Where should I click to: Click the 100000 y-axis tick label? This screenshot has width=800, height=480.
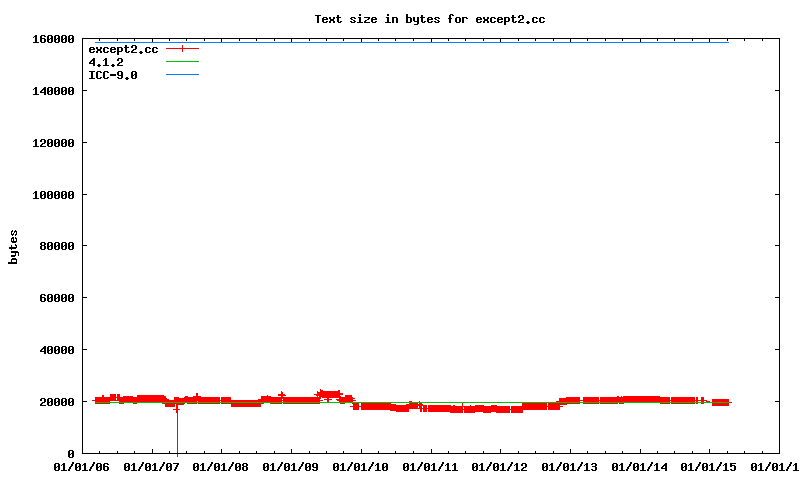[52, 194]
